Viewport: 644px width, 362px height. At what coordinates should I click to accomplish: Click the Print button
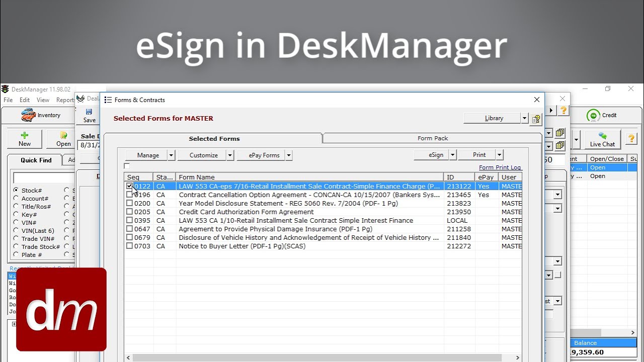(x=477, y=155)
